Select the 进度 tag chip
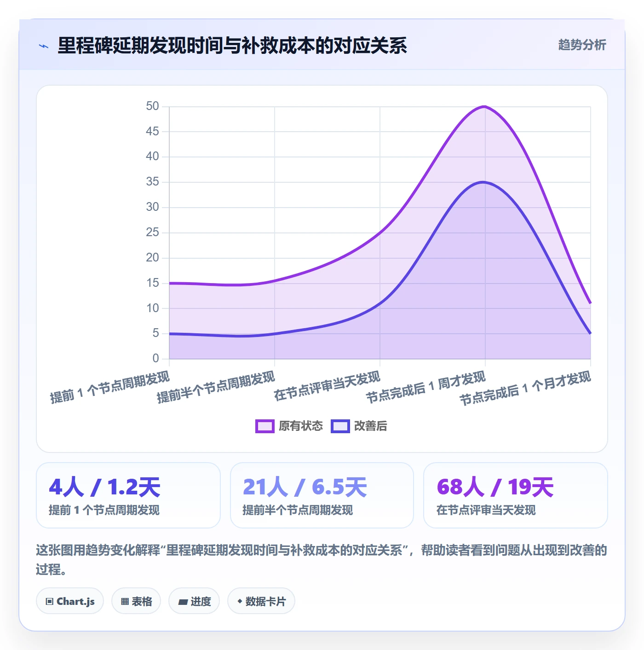Screen dimensions: 644x650 click(194, 601)
